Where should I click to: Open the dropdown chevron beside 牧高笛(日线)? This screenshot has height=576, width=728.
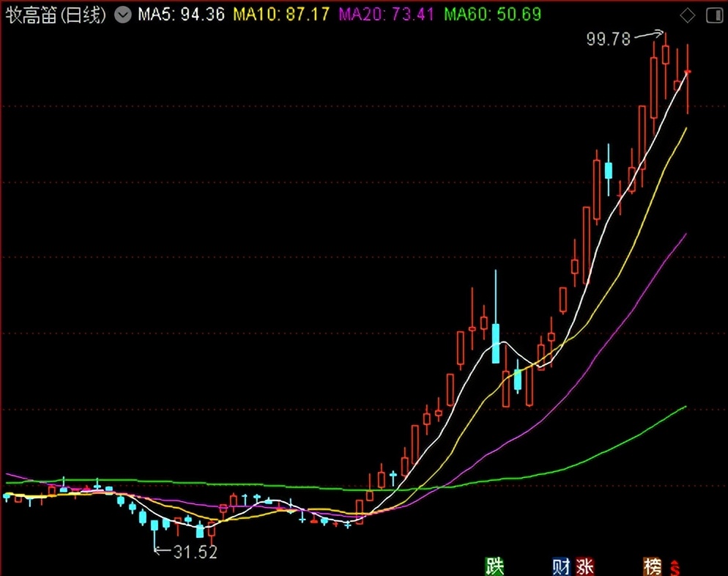point(123,15)
